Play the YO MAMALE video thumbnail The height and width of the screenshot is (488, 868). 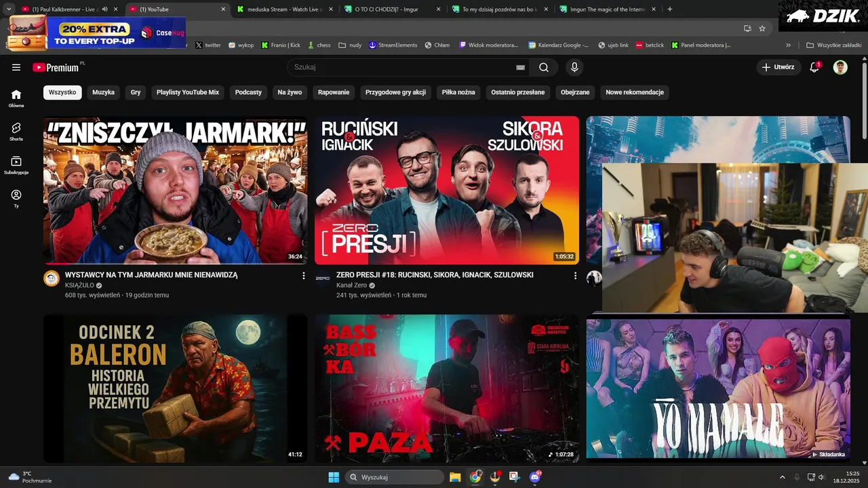pyautogui.click(x=718, y=389)
